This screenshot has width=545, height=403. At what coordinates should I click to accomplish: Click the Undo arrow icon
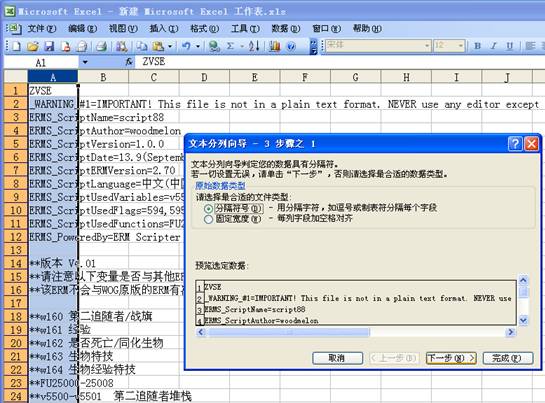point(186,46)
